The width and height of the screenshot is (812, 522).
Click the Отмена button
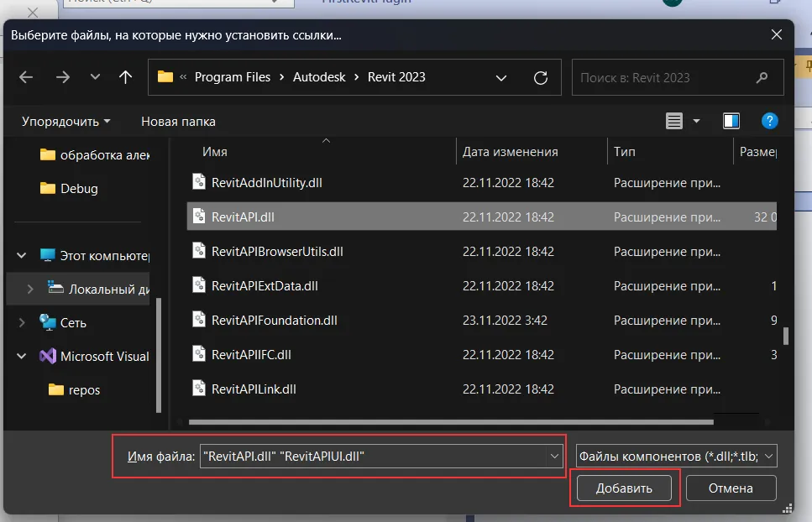(731, 488)
